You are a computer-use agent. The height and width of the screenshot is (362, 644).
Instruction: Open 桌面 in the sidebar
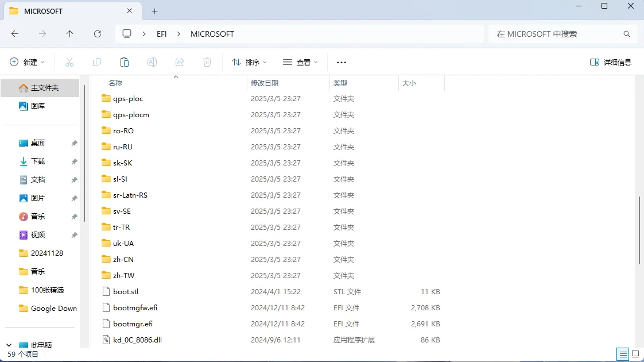tap(38, 143)
